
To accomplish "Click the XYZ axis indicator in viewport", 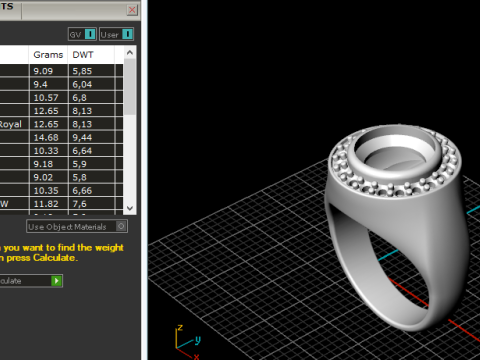I will click(188, 342).
